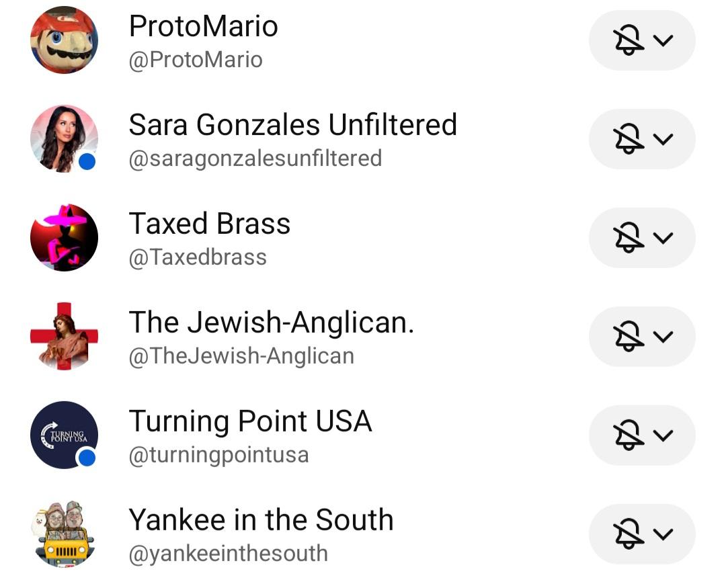Select the @Taxedbrass handle
This screenshot has height=588, width=726.
point(198,257)
